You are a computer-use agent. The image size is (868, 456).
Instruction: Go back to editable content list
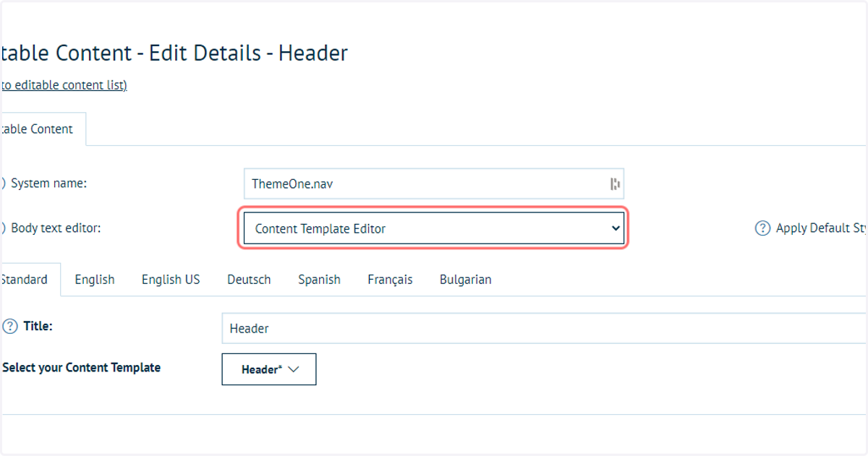(x=64, y=85)
